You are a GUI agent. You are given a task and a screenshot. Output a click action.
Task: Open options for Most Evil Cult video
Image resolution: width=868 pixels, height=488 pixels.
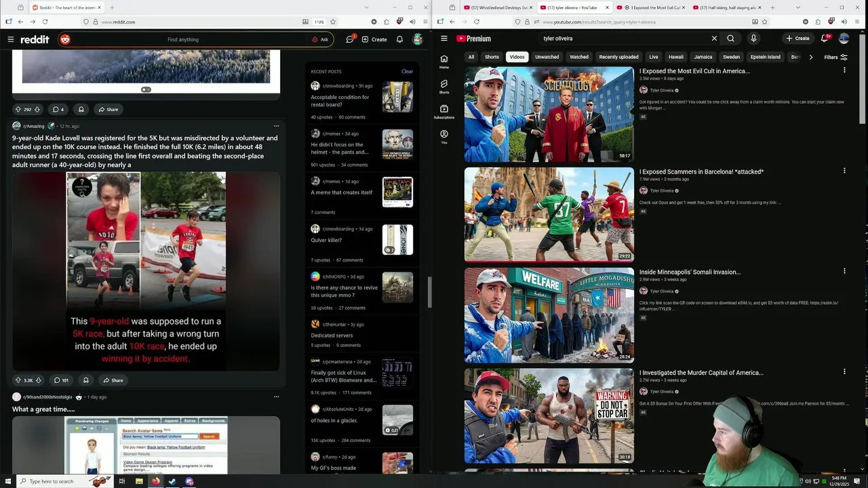click(844, 70)
